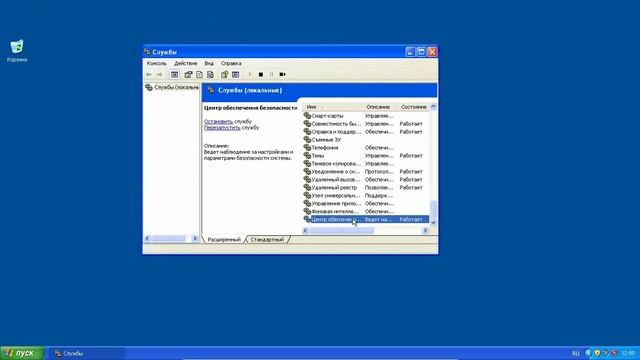Select the Телефония service row
640x360 pixels.
tap(366, 148)
